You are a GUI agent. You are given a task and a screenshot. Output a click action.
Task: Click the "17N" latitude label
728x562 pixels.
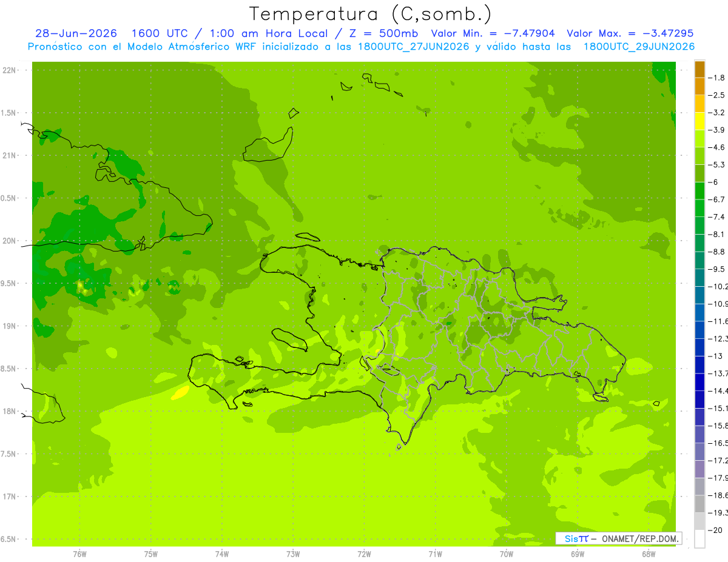8,497
